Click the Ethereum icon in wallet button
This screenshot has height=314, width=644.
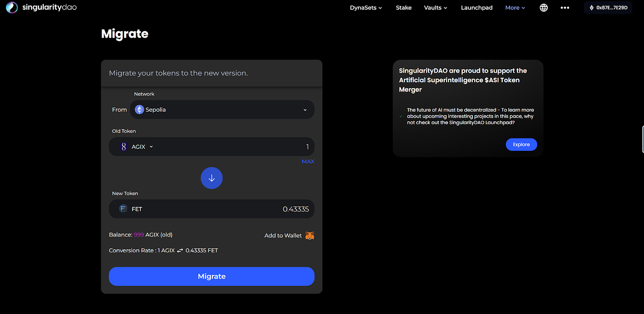[592, 8]
